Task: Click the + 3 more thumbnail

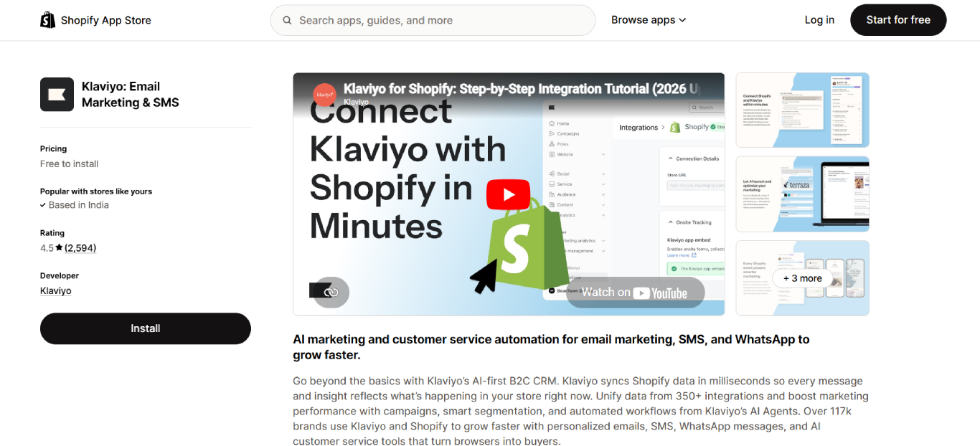Action: pyautogui.click(x=802, y=277)
